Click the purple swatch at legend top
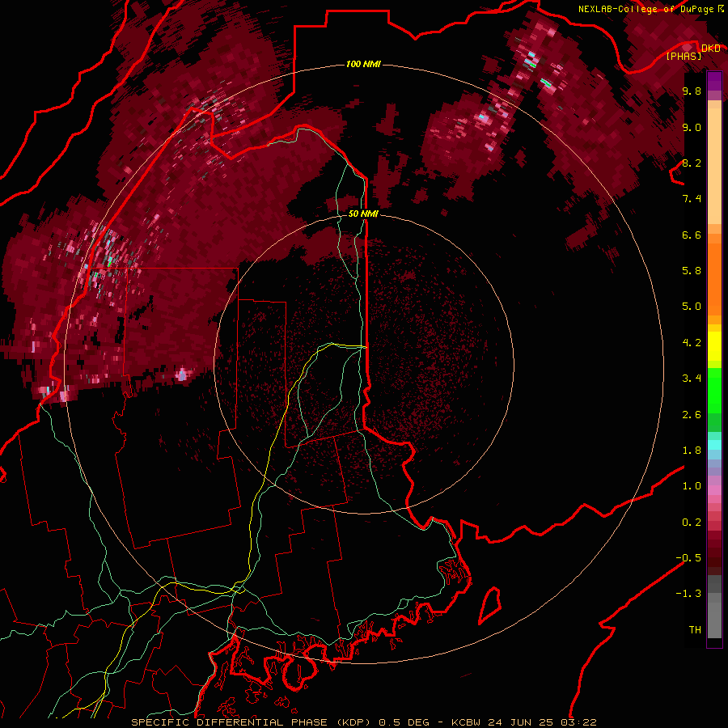728x728 pixels. point(714,81)
